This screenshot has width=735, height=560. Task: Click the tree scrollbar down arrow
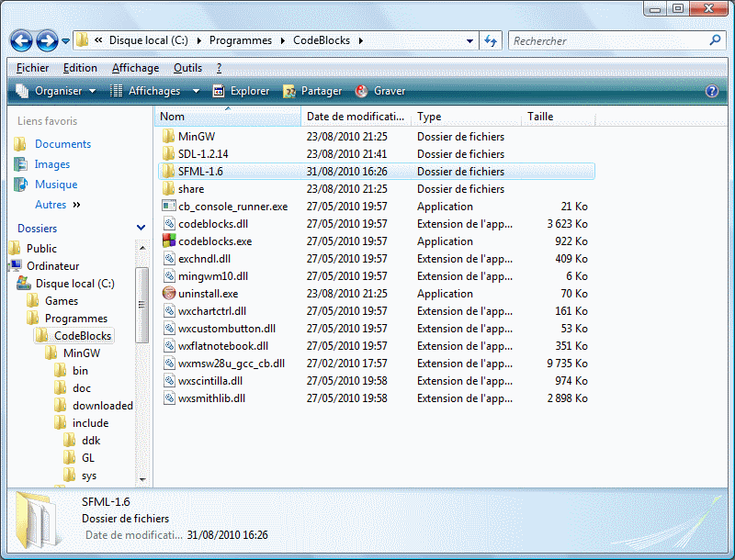[x=142, y=479]
